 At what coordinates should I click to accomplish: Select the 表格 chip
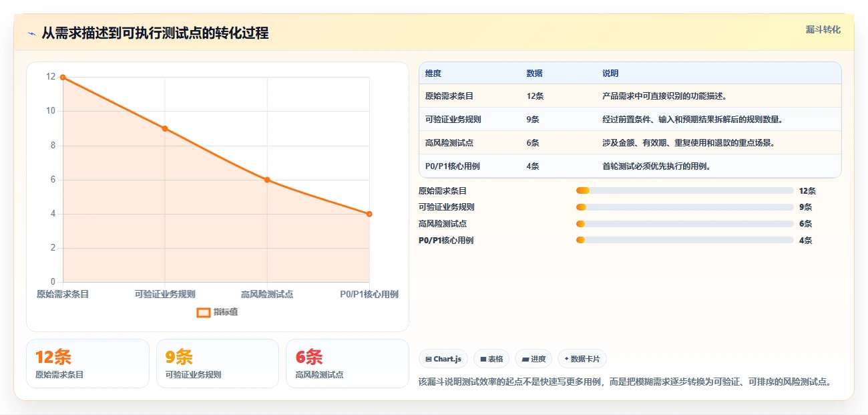point(491,359)
